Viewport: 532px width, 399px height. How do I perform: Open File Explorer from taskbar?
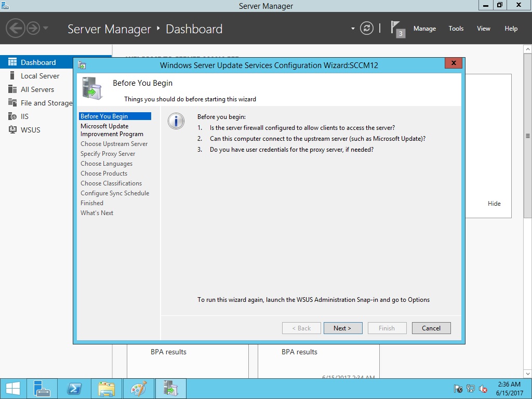click(x=107, y=389)
